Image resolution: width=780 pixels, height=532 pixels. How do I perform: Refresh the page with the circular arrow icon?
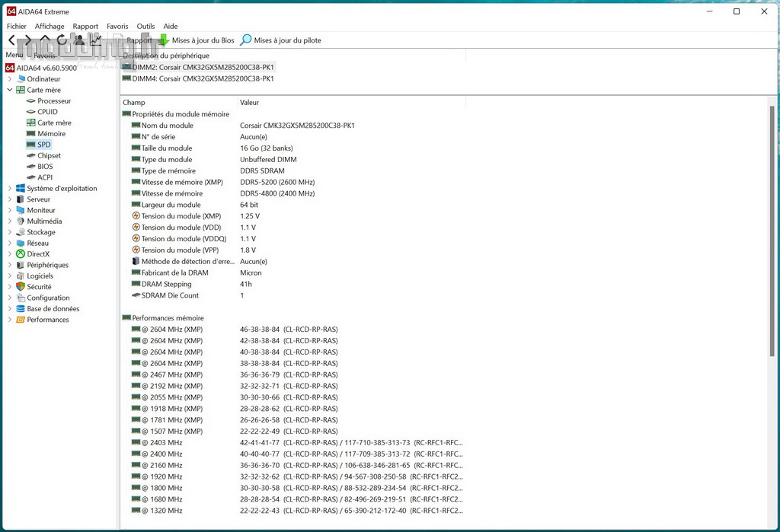click(x=61, y=40)
